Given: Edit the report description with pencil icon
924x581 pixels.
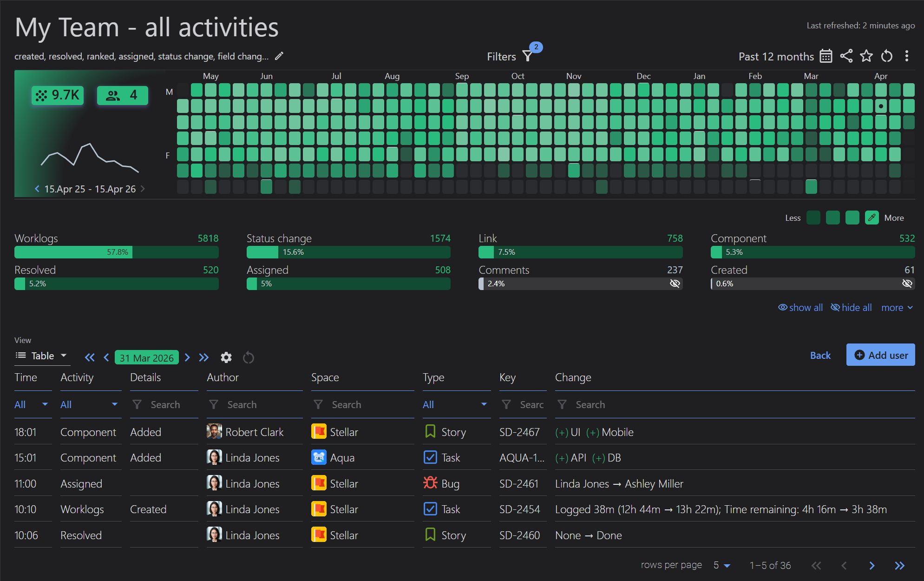Looking at the screenshot, I should pos(279,56).
